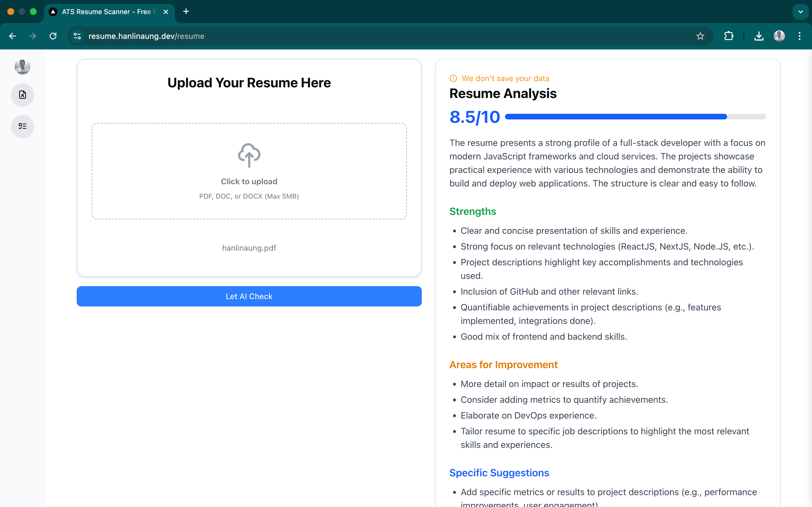Open site information via the tune icon
The image size is (812, 507).
point(77,36)
